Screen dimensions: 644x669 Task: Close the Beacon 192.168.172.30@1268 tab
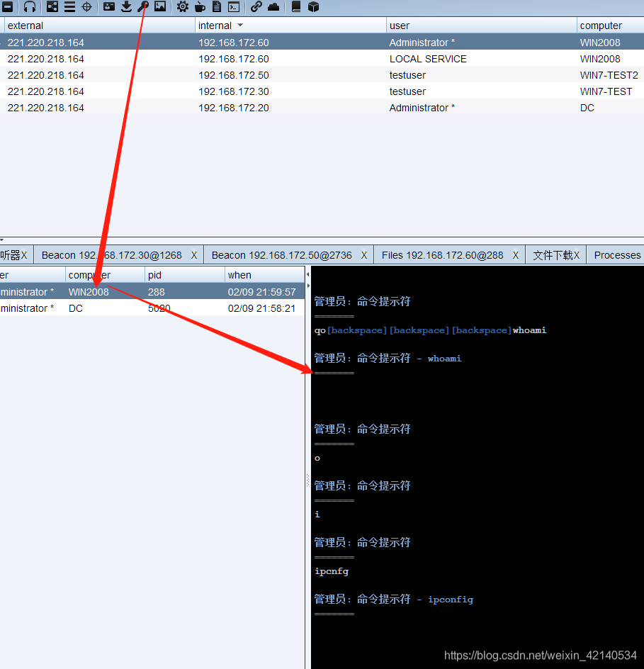click(x=194, y=255)
